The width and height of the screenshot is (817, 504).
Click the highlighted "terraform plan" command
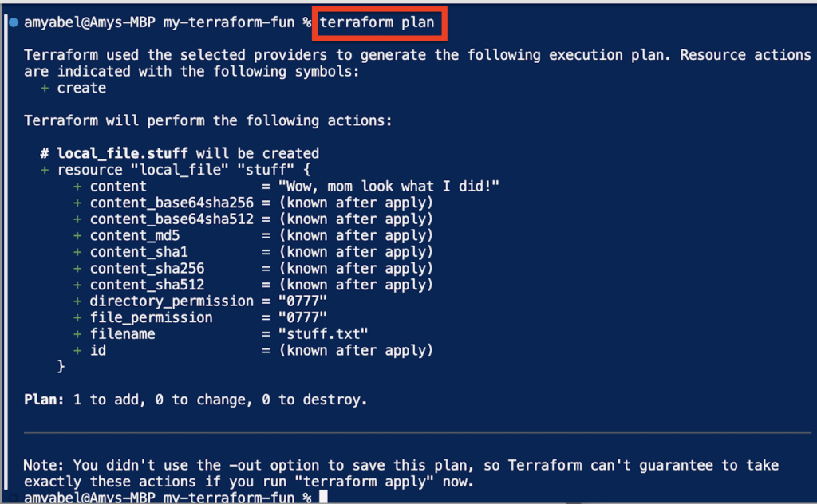click(377, 22)
